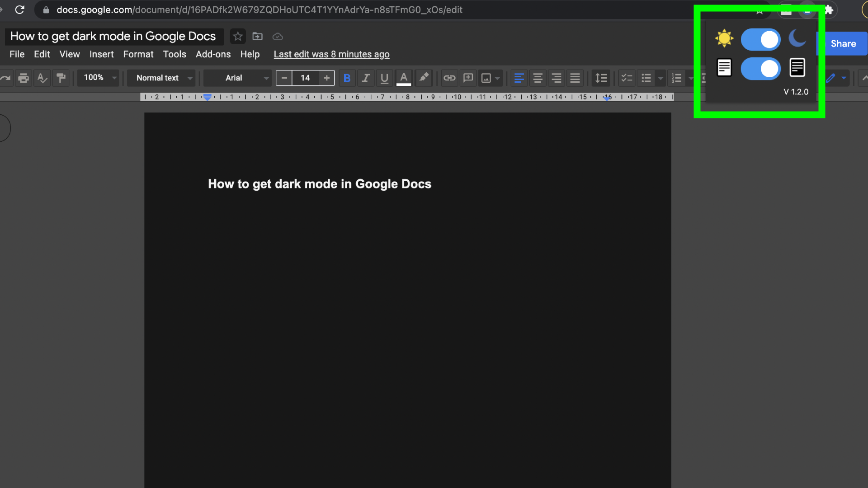The height and width of the screenshot is (488, 868).
Task: Open the Normal text style dropdown
Action: click(161, 78)
